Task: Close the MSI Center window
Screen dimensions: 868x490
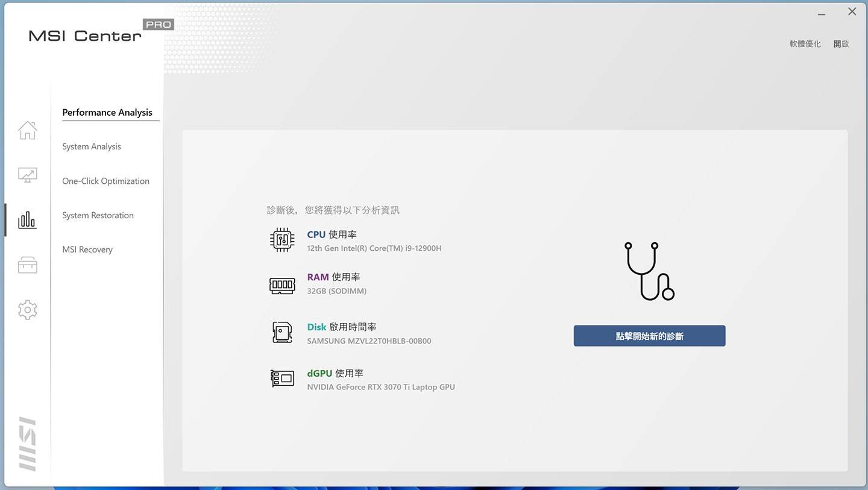Action: pyautogui.click(x=852, y=11)
